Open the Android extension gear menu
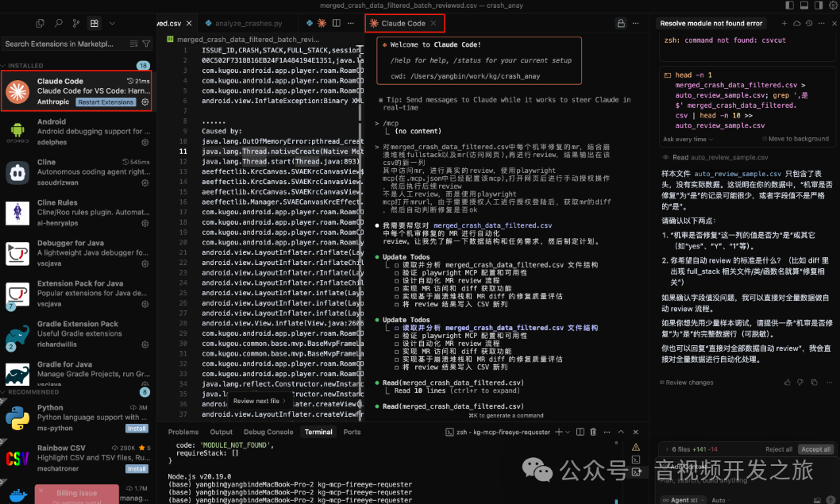Image resolution: width=840 pixels, height=504 pixels. (144, 143)
